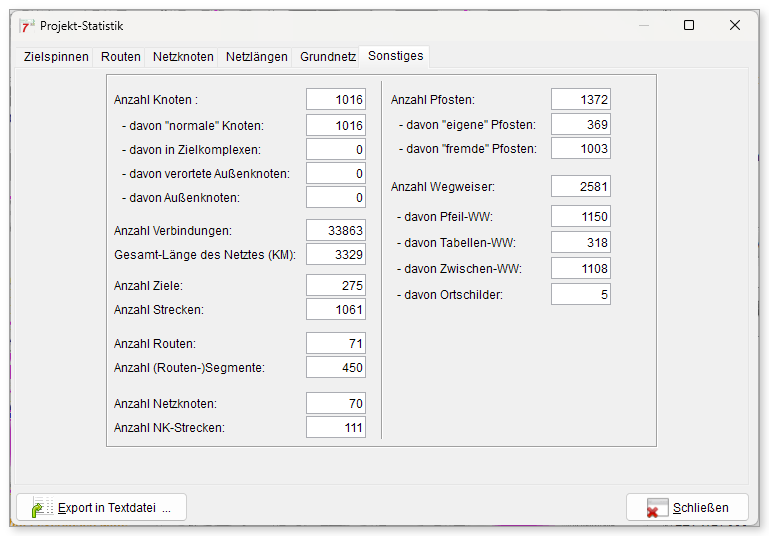The width and height of the screenshot is (769, 536).
Task: Click the "- davon Außenknoten:" label
Action: tap(181, 198)
